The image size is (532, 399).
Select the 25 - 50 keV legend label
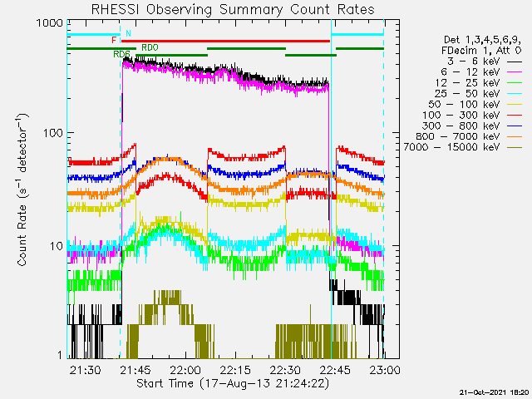pos(467,93)
